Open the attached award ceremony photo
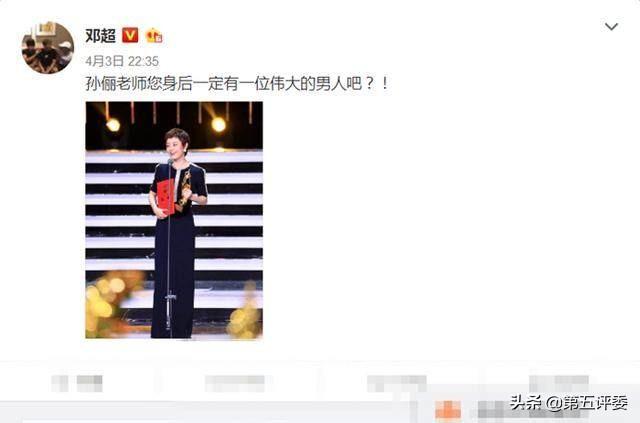Image resolution: width=640 pixels, height=423 pixels. [174, 220]
